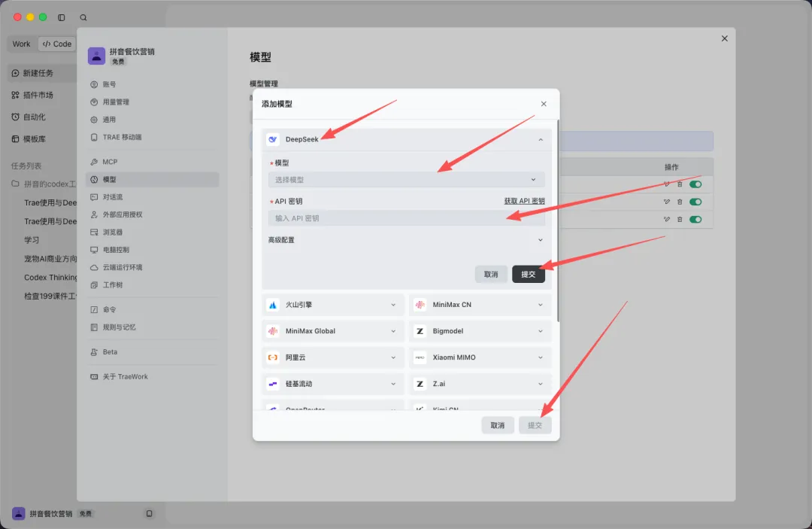Click the 浏览器 settings icon
The width and height of the screenshot is (812, 529).
pos(94,232)
